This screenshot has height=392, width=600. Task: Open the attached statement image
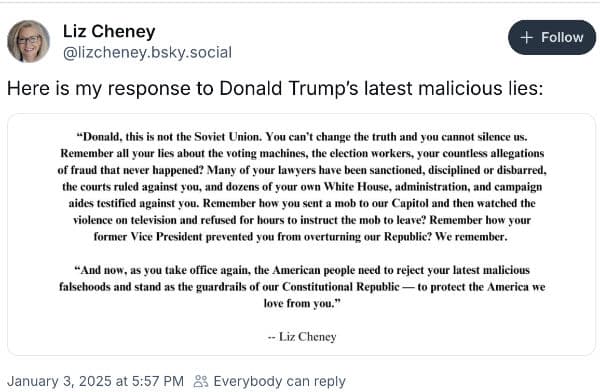[x=302, y=234]
